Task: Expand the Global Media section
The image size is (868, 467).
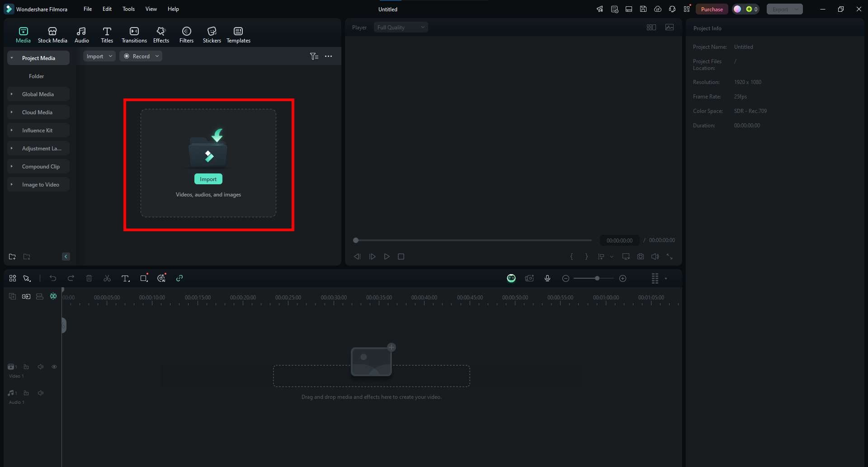Action: point(12,94)
